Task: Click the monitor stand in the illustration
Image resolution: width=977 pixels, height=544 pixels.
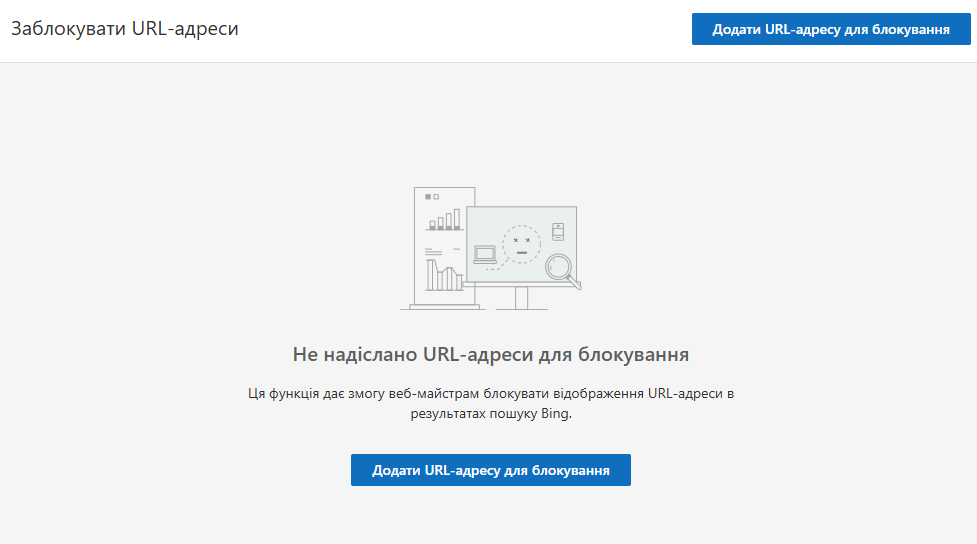Action: coord(520,298)
